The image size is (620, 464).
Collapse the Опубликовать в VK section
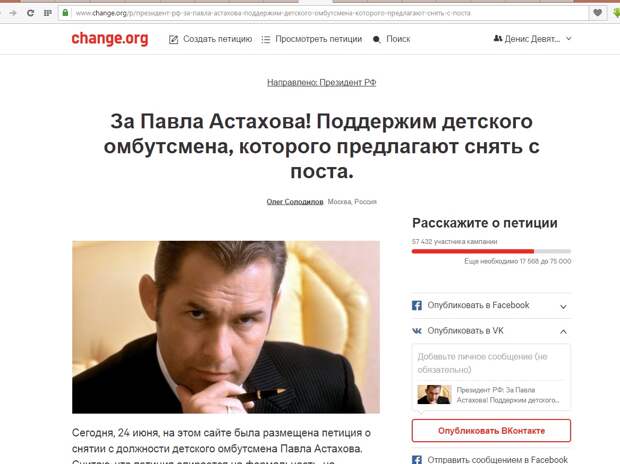pyautogui.click(x=563, y=331)
